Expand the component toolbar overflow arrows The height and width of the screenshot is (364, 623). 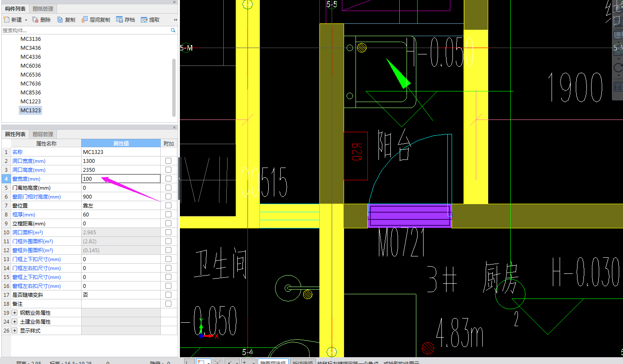click(176, 20)
